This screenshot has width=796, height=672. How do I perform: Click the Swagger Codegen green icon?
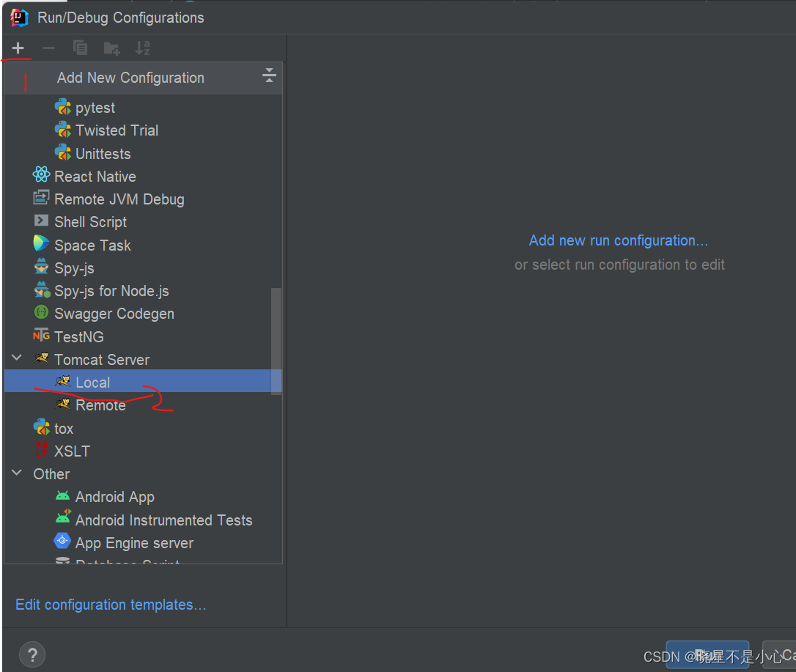click(41, 313)
